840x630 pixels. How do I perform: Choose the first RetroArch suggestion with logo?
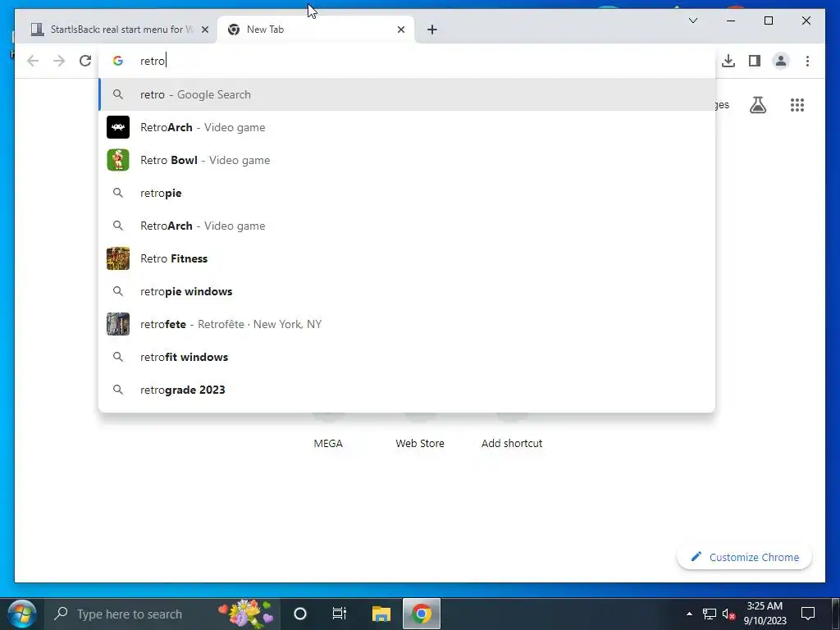click(407, 127)
